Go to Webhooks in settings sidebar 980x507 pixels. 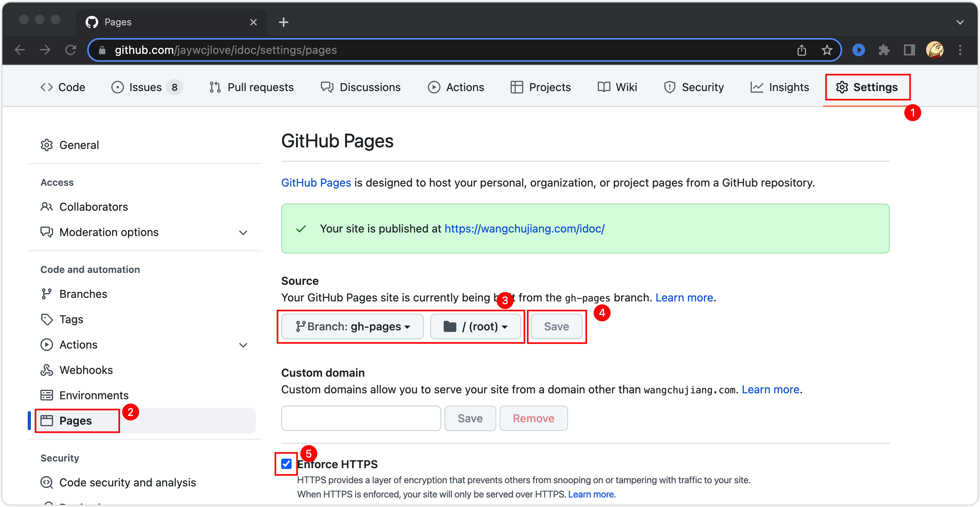coord(86,370)
